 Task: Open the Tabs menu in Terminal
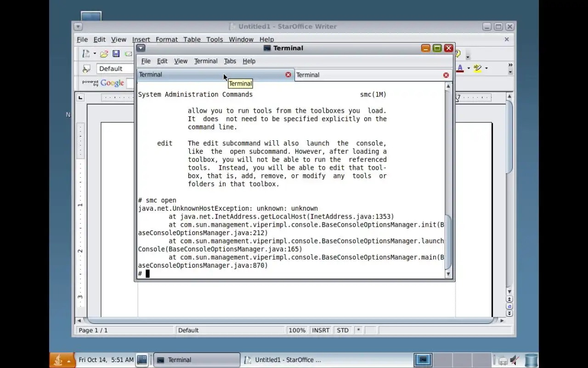point(230,61)
